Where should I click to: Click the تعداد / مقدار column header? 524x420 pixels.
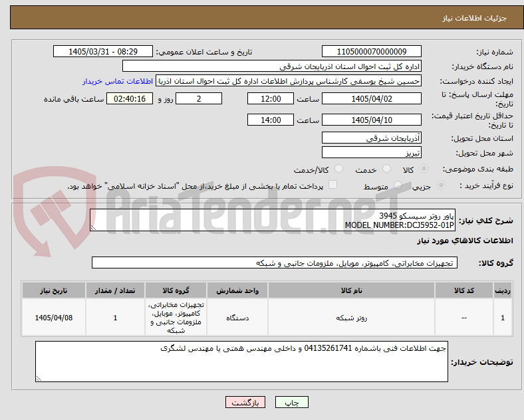115,290
